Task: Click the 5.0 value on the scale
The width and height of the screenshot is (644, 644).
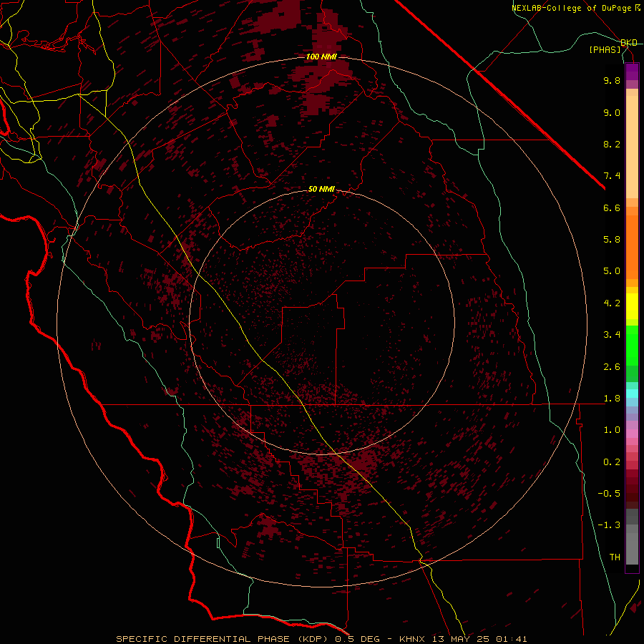Action: point(612,271)
